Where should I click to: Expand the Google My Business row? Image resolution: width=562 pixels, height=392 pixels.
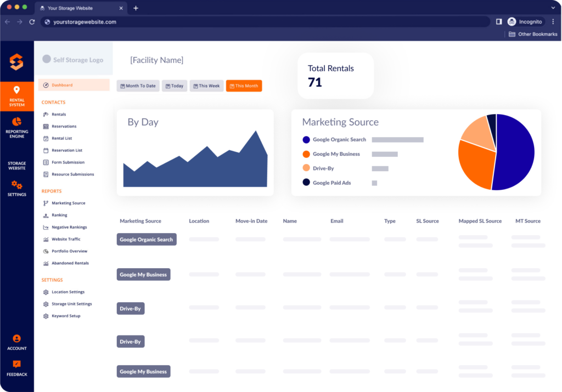[143, 274]
